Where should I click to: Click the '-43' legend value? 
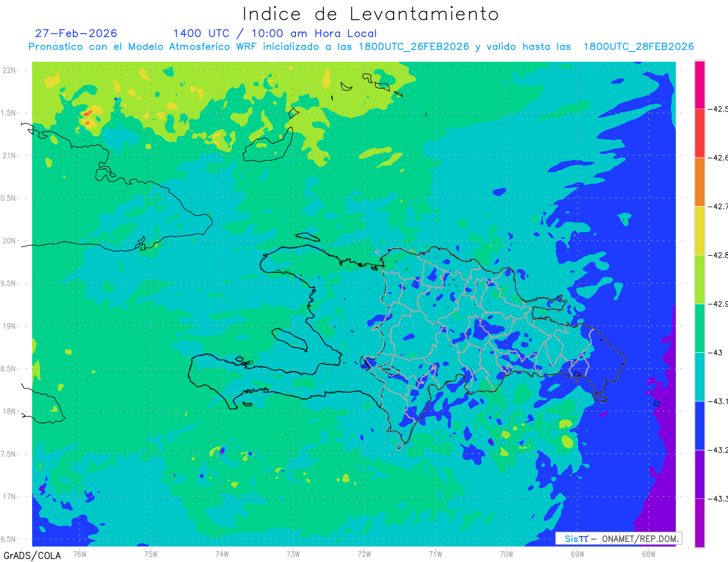[x=716, y=352]
